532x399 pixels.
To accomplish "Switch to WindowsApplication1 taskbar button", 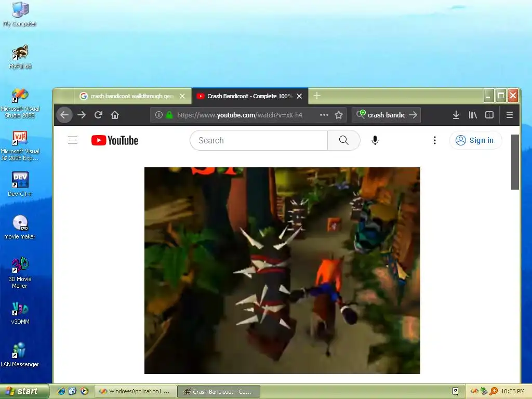I will [x=136, y=392].
